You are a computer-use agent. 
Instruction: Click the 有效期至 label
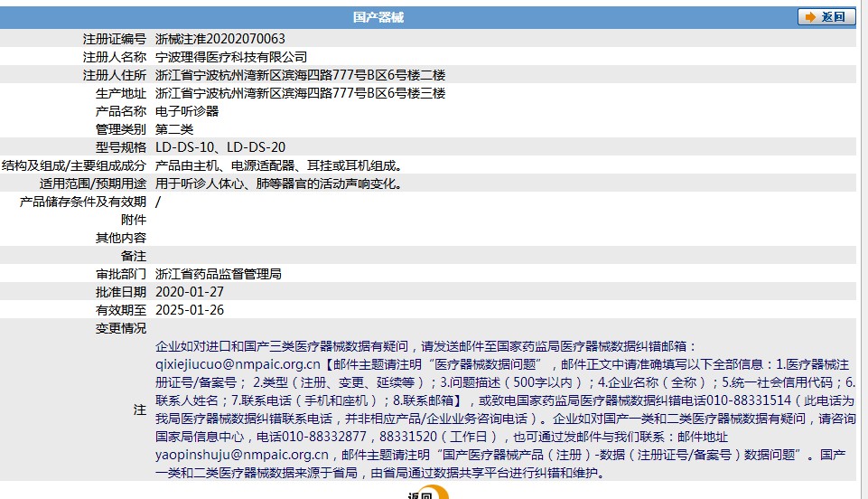[x=121, y=310]
